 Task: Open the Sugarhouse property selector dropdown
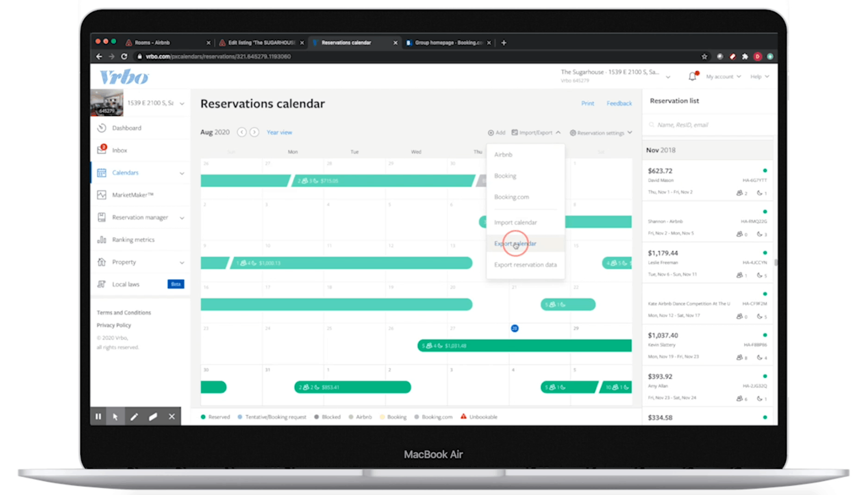point(668,77)
